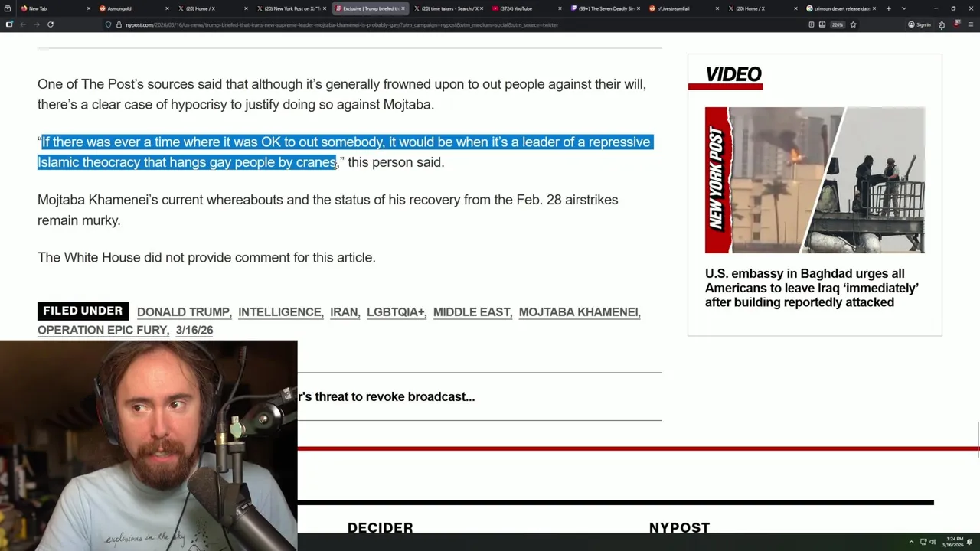The image size is (980, 551).
Task: Switch to the time takers Search X tab
Action: (x=449, y=8)
